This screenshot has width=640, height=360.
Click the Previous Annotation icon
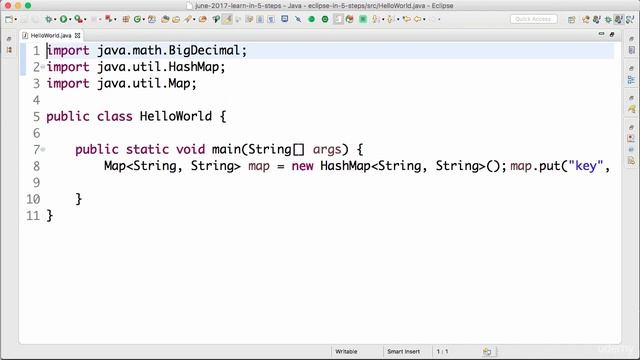pyautogui.click(x=391, y=19)
